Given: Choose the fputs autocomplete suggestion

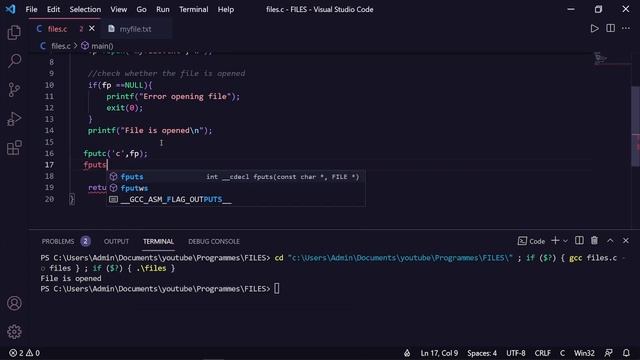Looking at the screenshot, I should click(236, 177).
